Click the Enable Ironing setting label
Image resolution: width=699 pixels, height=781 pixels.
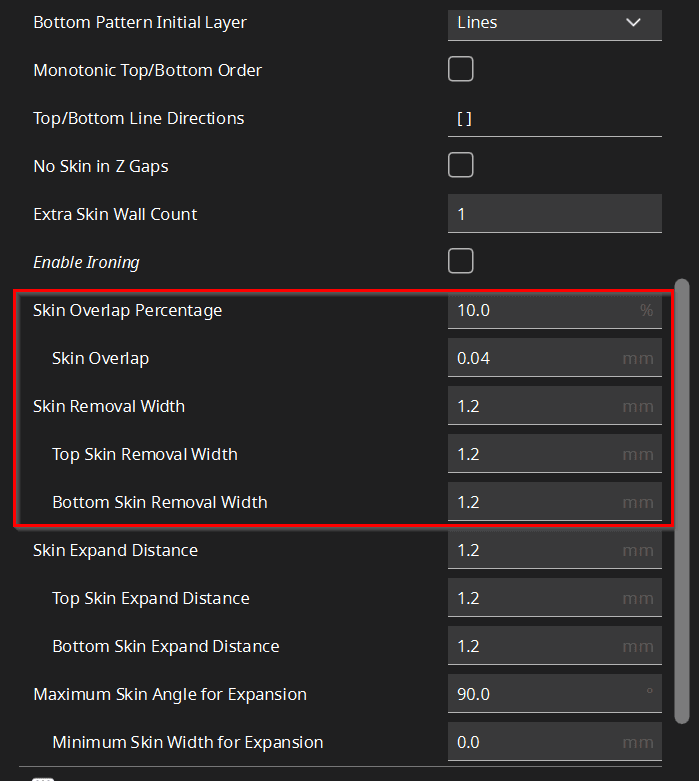[86, 262]
